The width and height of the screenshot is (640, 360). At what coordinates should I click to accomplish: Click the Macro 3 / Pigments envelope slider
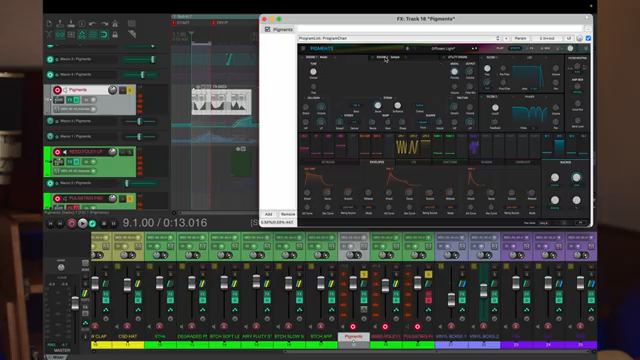tap(140, 59)
